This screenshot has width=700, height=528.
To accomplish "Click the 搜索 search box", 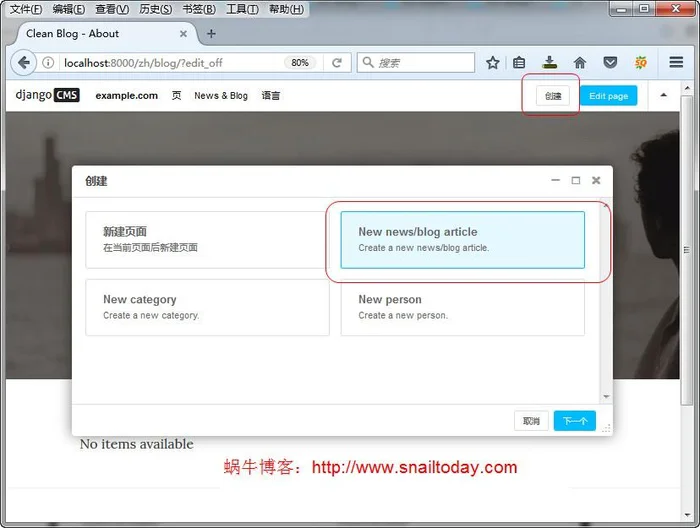I will [416, 62].
